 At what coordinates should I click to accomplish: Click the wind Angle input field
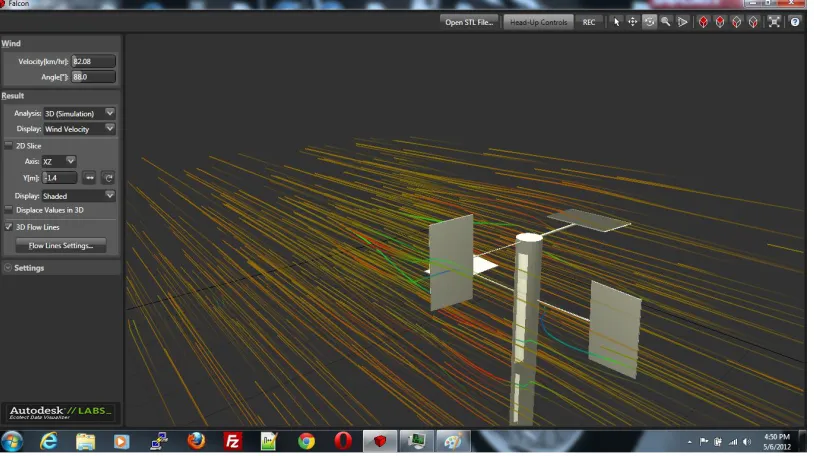click(x=94, y=77)
